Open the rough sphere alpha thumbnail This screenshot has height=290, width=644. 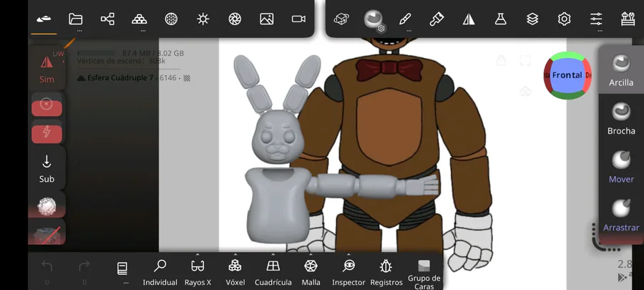47,205
